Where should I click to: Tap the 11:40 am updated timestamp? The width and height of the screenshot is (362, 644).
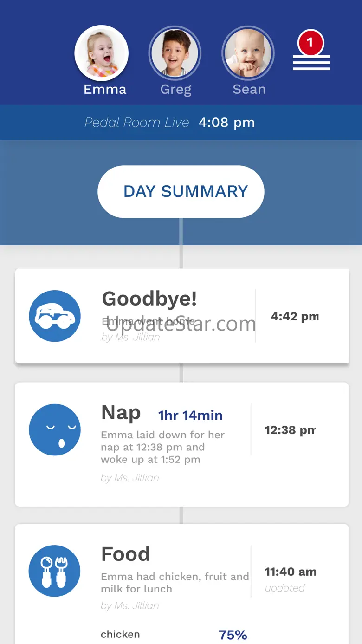click(x=290, y=572)
